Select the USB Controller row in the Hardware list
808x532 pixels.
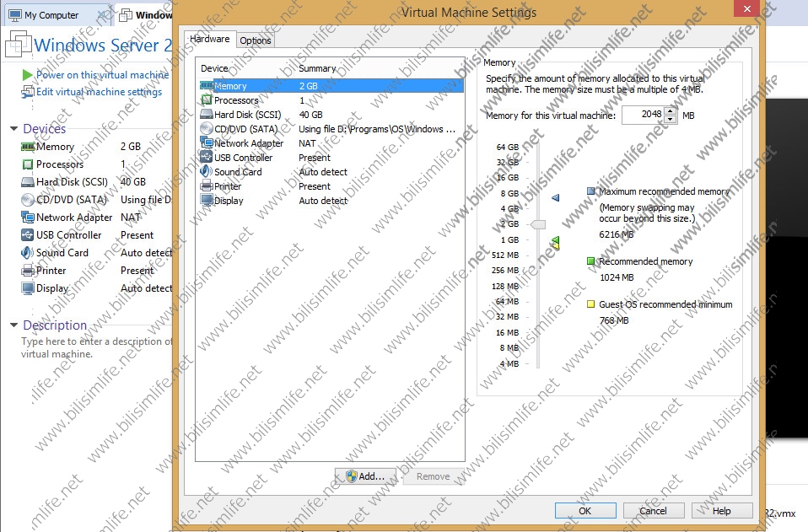(331, 158)
